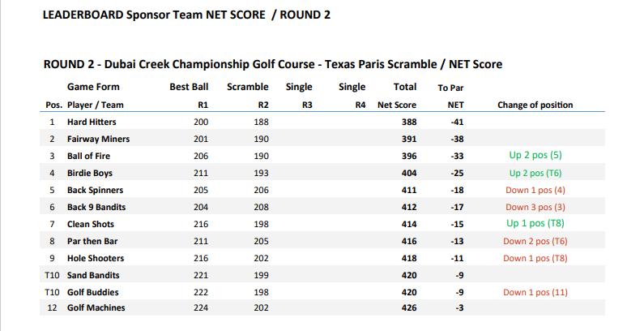Select the Player / Team column header
Image resolution: width=644 pixels, height=331 pixels.
pos(94,105)
